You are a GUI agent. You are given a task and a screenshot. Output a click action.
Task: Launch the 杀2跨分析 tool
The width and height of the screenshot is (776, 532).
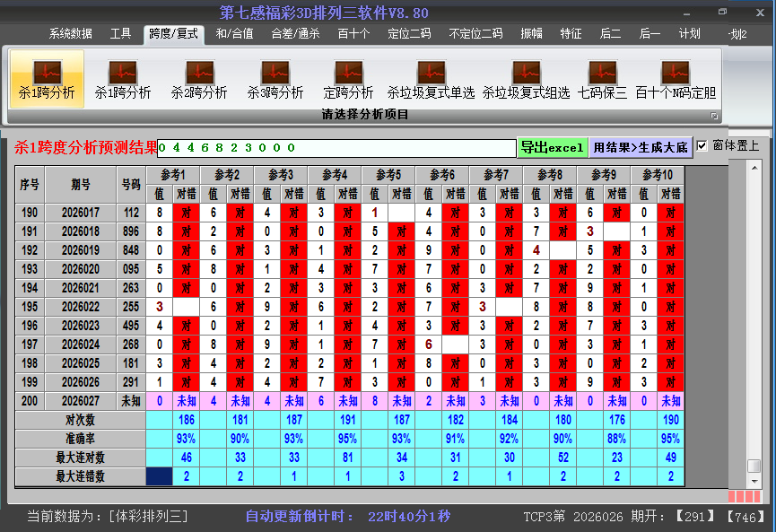199,79
